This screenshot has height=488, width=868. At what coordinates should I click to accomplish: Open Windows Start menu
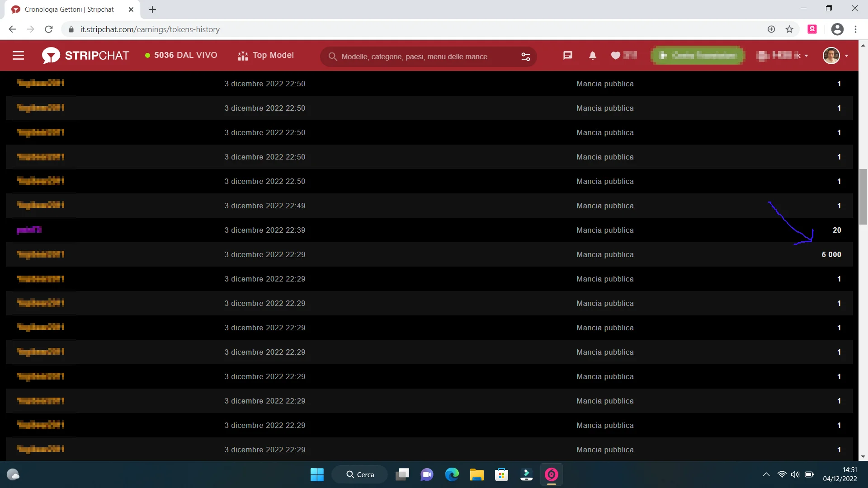(x=317, y=474)
